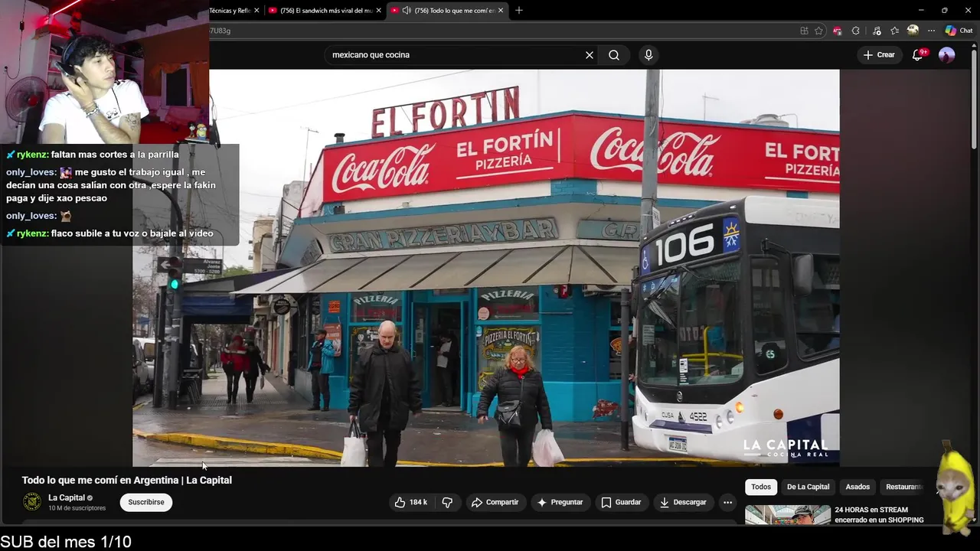
Task: Start voice search with microphone icon
Action: tap(648, 55)
